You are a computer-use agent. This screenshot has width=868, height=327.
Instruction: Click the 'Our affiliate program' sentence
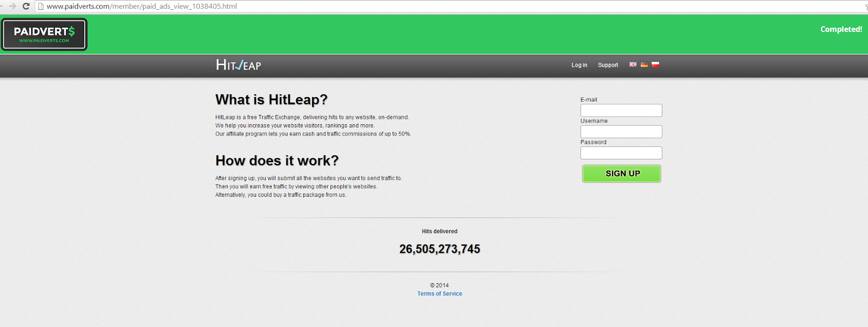click(x=313, y=134)
